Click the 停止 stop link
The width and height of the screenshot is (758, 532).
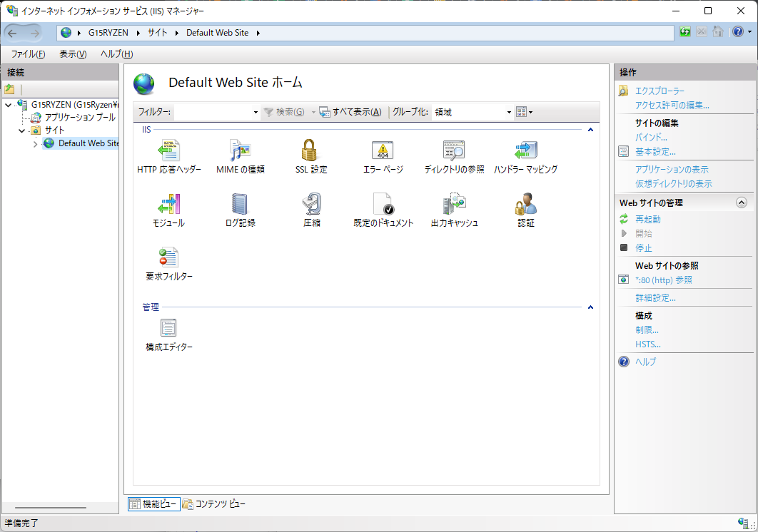(x=643, y=248)
